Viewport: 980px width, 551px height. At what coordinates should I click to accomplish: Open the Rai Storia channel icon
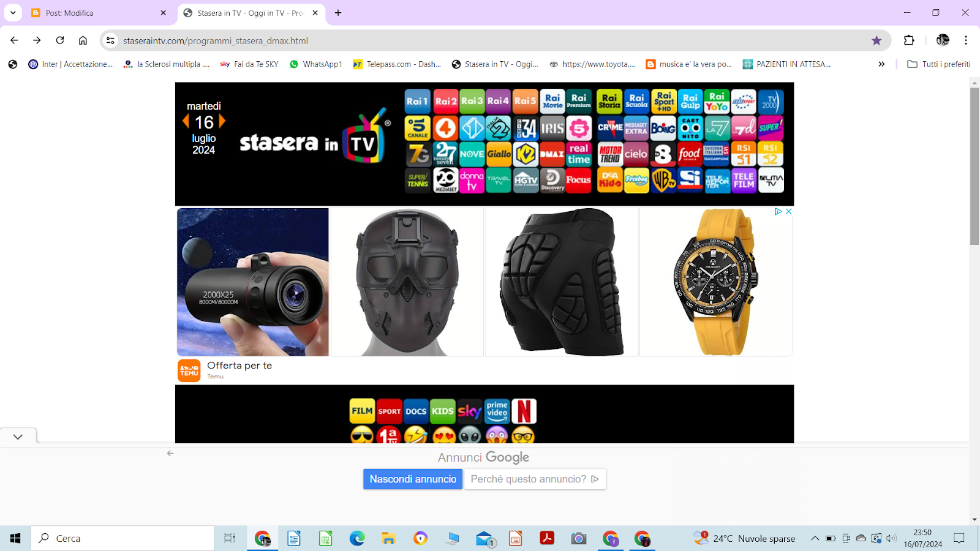[x=609, y=101]
